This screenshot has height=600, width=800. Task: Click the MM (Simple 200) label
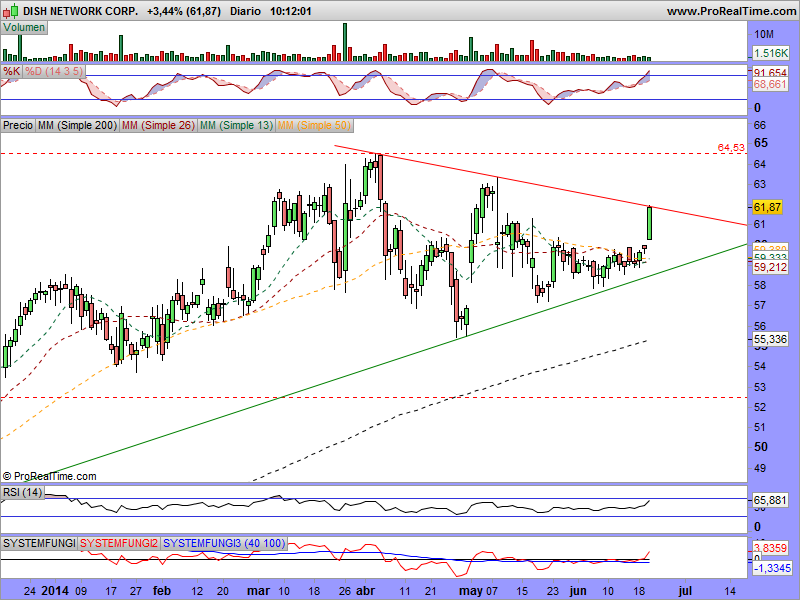[76, 125]
